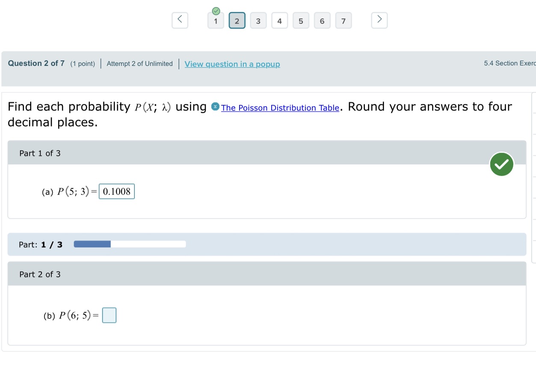Click the (1 point) label

[83, 64]
